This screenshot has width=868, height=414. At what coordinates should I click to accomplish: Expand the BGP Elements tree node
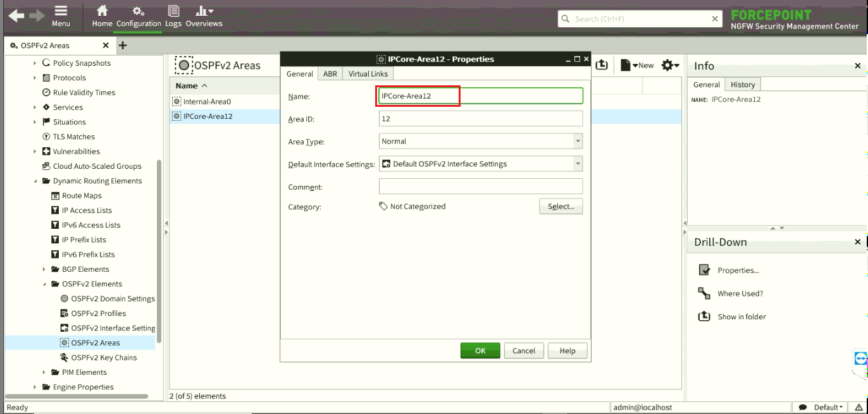click(44, 269)
